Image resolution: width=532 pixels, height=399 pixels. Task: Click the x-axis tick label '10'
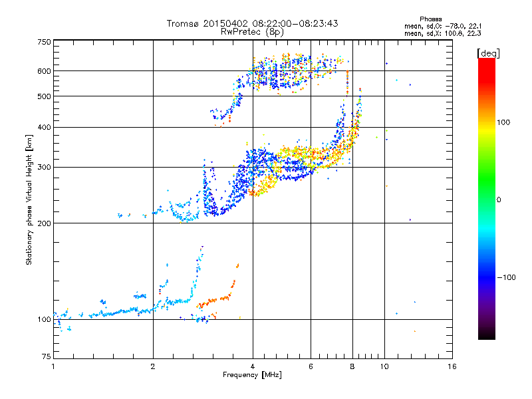tap(384, 366)
